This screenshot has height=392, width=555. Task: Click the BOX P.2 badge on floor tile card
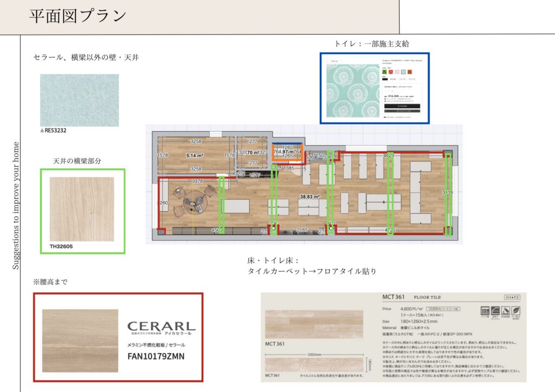point(512,297)
